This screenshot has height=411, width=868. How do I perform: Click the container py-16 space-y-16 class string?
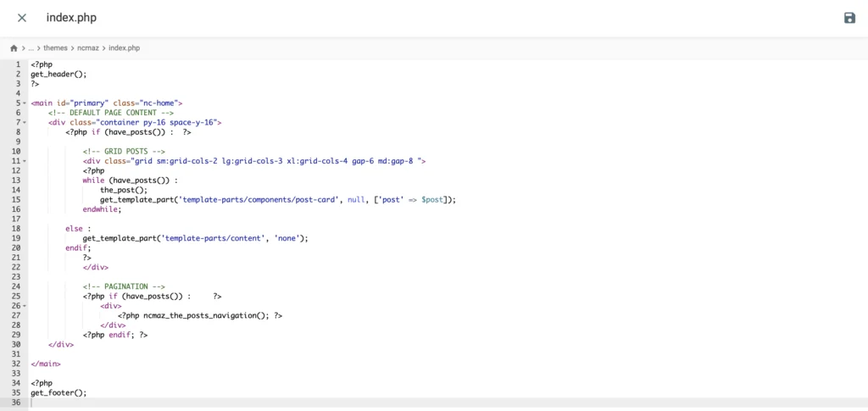tap(157, 122)
